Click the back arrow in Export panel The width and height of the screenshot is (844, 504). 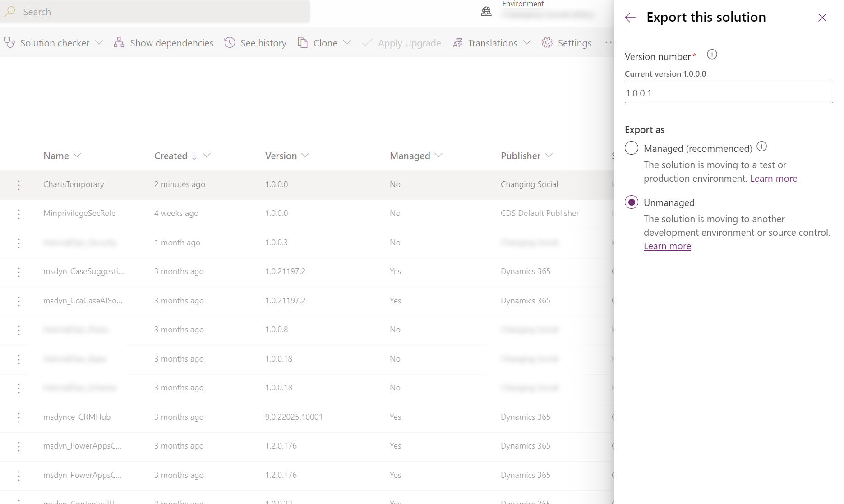[x=630, y=18]
